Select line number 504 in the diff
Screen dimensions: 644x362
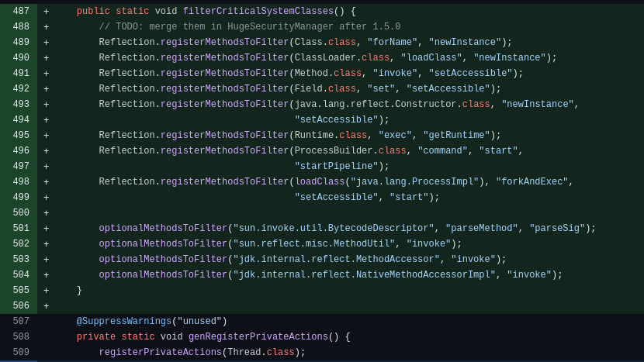tap(21, 274)
